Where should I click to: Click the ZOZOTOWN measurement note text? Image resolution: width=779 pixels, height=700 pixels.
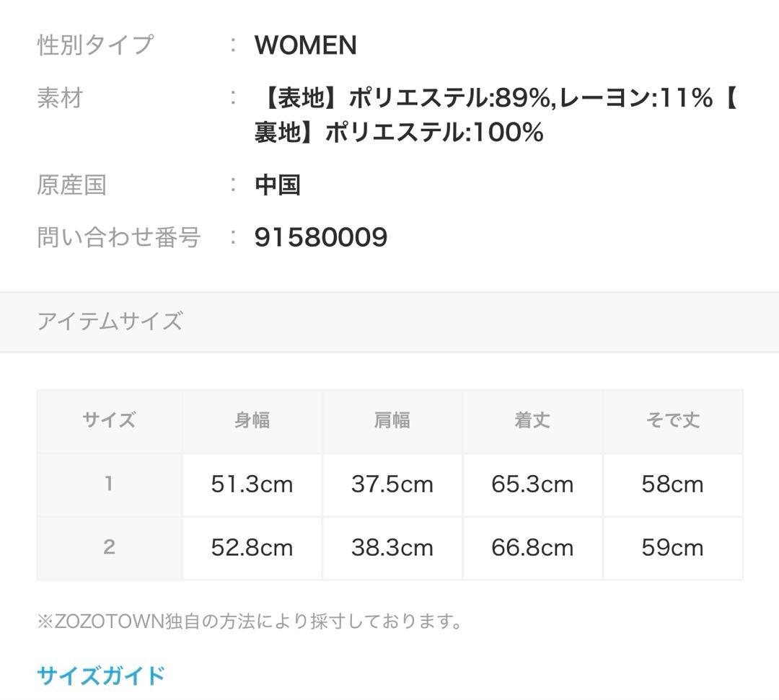coord(250,621)
